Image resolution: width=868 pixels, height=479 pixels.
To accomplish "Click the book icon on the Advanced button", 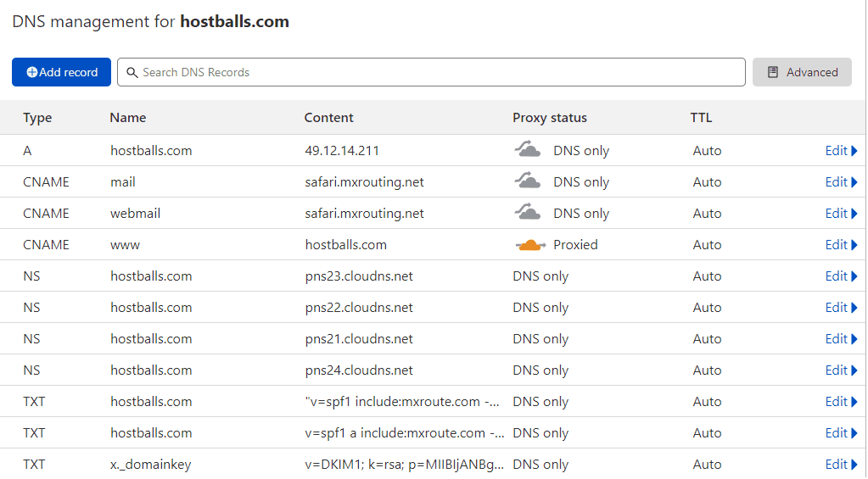I will click(x=773, y=73).
